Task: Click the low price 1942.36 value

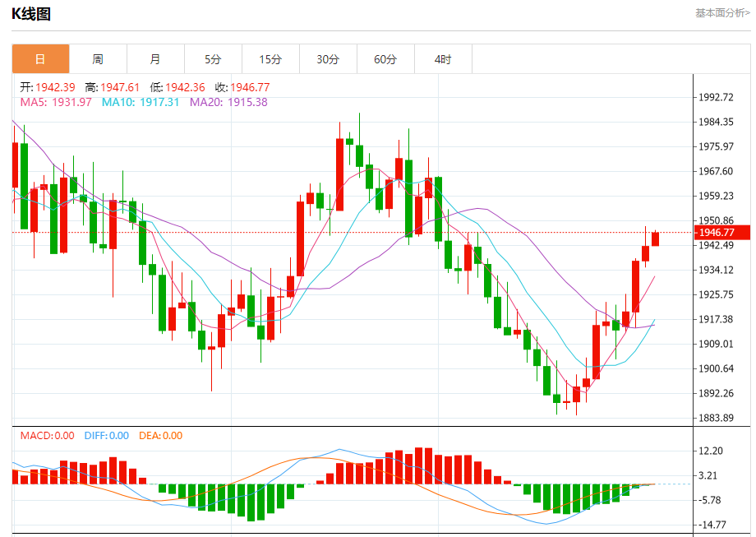Action: click(x=185, y=87)
